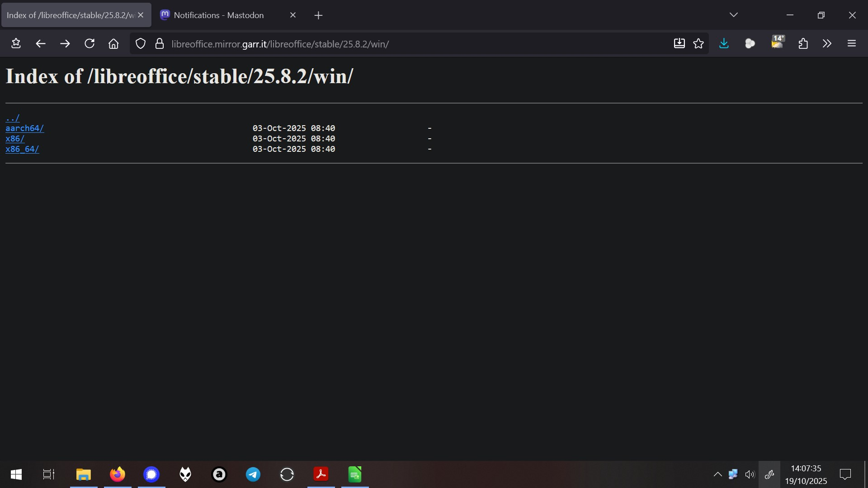Image resolution: width=868 pixels, height=488 pixels.
Task: Open the list all tabs dropdown
Action: 733,15
